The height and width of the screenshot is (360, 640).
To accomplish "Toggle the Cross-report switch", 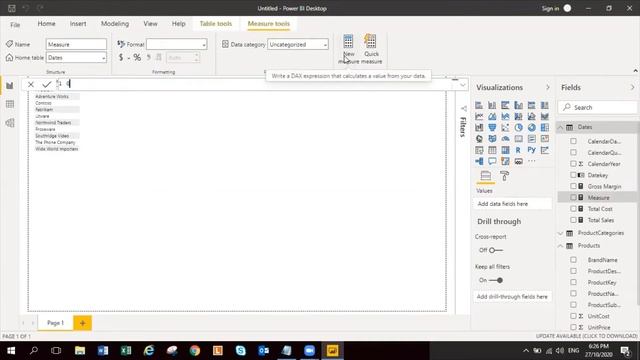I will [x=496, y=250].
